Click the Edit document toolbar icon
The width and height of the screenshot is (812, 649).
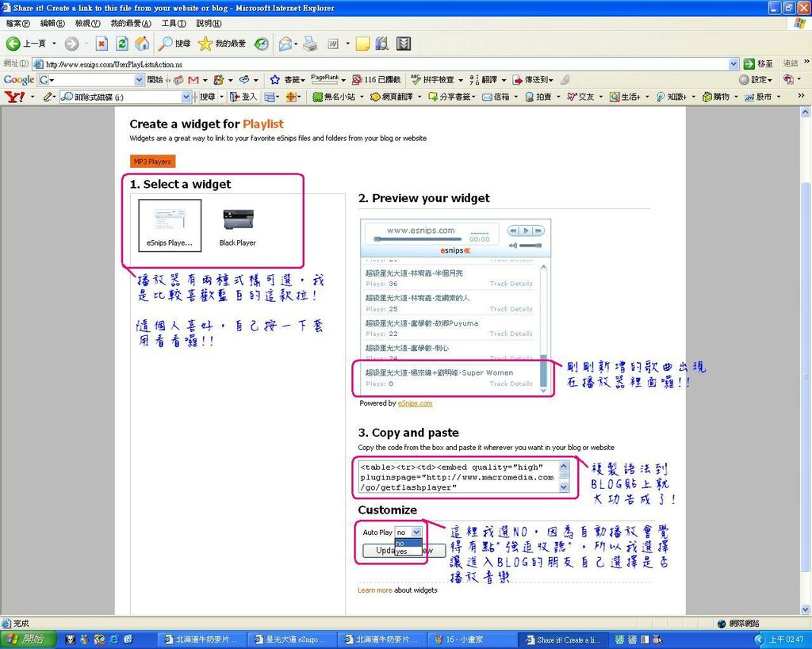(x=333, y=44)
